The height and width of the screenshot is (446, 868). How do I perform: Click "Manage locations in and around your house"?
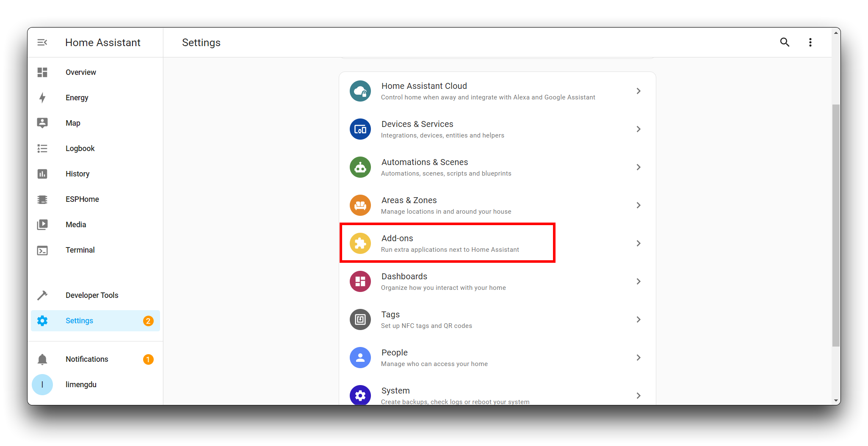pyautogui.click(x=446, y=212)
